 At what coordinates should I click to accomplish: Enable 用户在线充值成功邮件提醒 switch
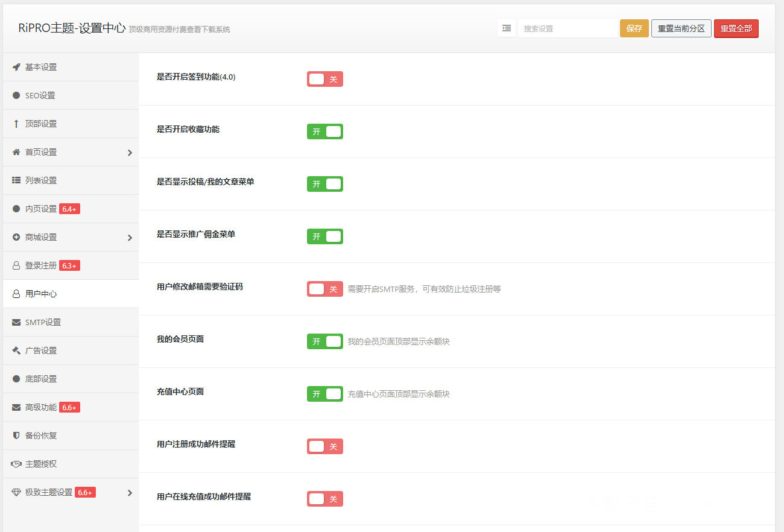point(325,499)
